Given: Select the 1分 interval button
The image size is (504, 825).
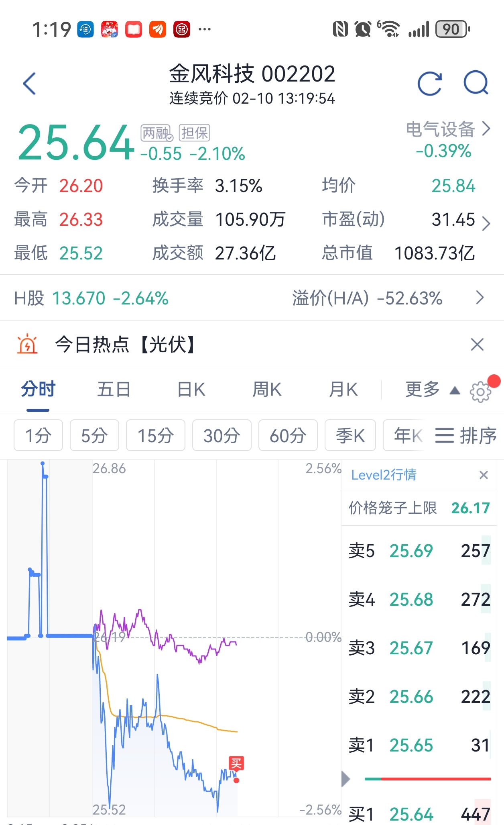Looking at the screenshot, I should (38, 435).
